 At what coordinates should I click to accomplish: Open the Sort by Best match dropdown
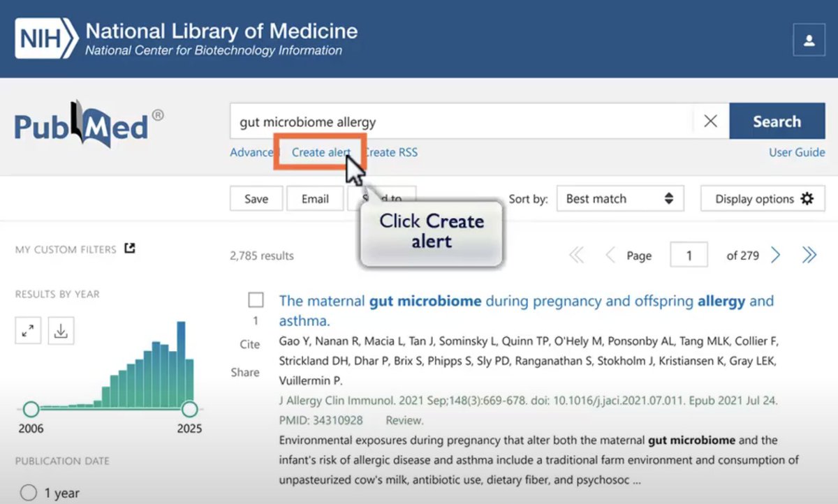(620, 199)
